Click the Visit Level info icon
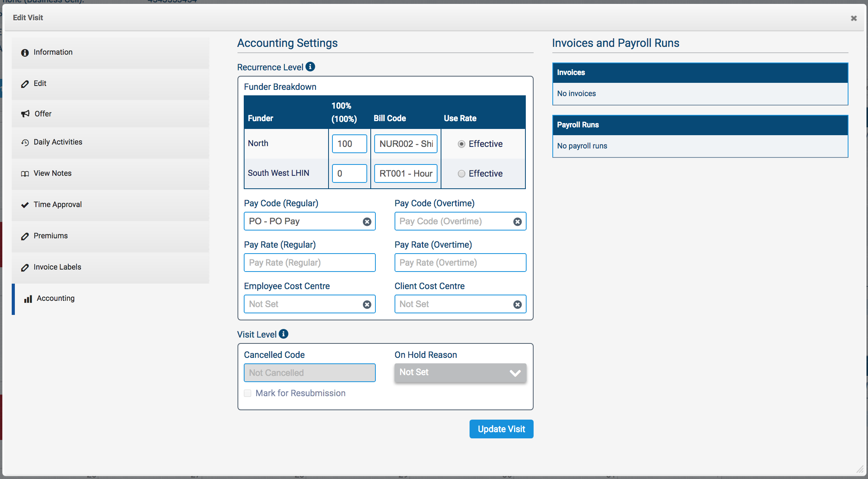The image size is (868, 479). coord(284,334)
